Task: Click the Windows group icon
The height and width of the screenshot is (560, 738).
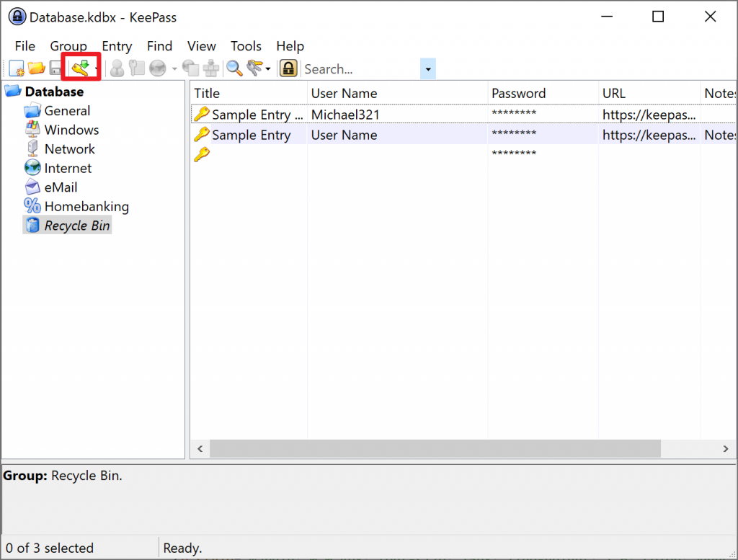Action: click(32, 130)
